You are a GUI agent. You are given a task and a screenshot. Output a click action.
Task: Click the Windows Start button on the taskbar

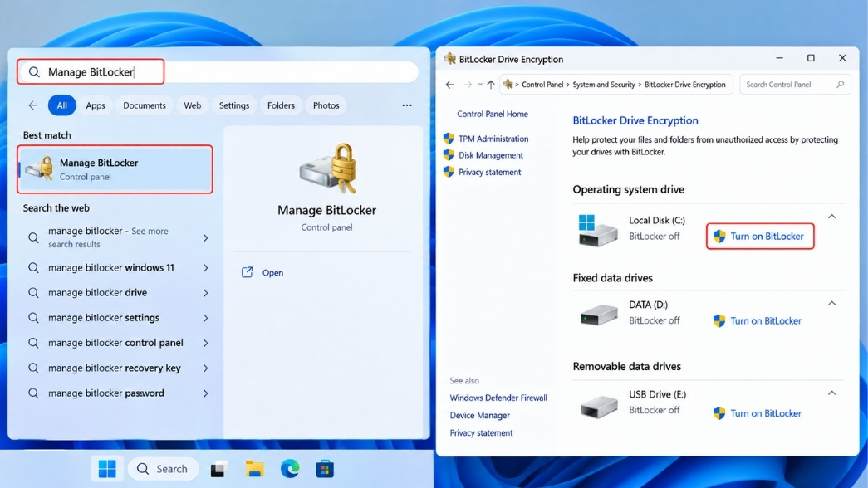tap(107, 469)
